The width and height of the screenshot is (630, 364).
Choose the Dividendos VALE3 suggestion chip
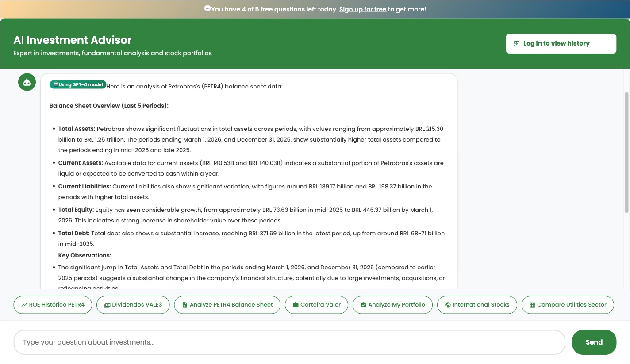[133, 305]
